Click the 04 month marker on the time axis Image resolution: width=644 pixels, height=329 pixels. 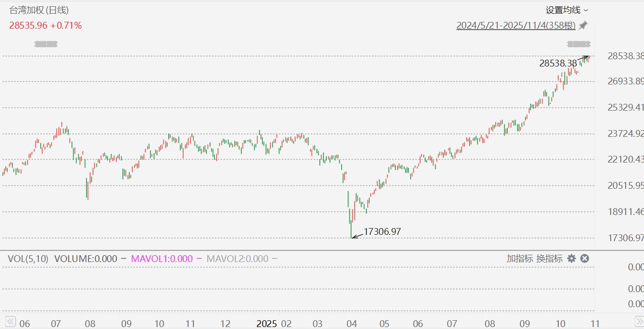[x=351, y=323]
